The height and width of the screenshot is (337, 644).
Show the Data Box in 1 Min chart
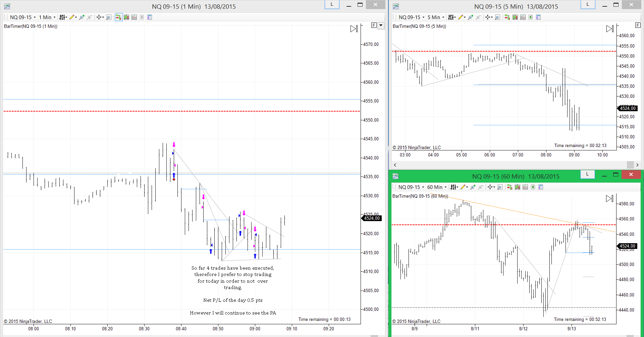(109, 17)
